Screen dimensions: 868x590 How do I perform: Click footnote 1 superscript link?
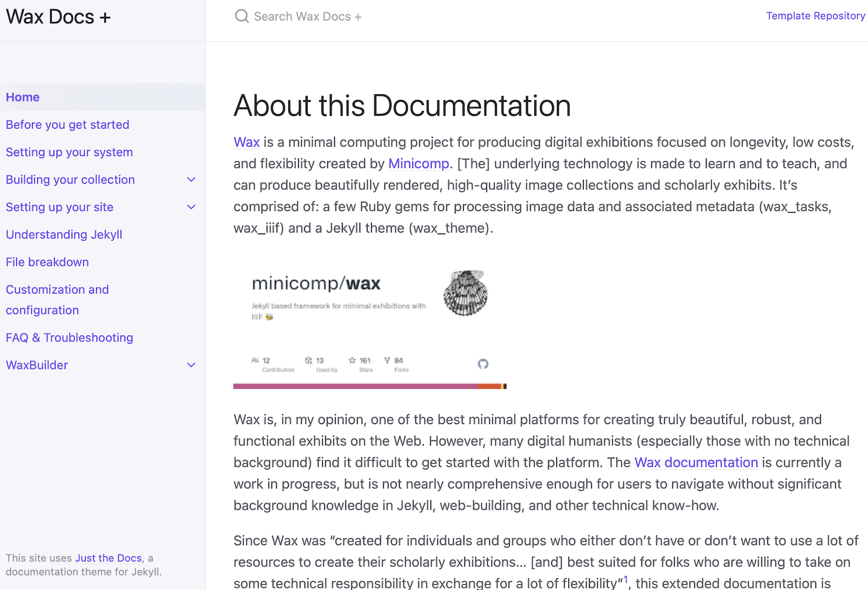tap(626, 580)
